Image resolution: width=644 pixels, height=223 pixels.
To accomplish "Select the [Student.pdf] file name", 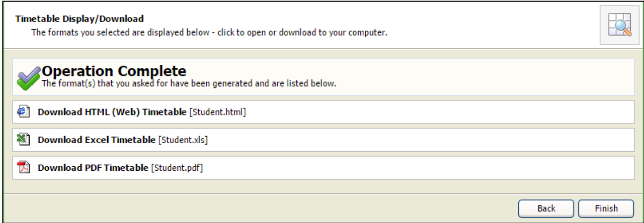I will pos(177,168).
